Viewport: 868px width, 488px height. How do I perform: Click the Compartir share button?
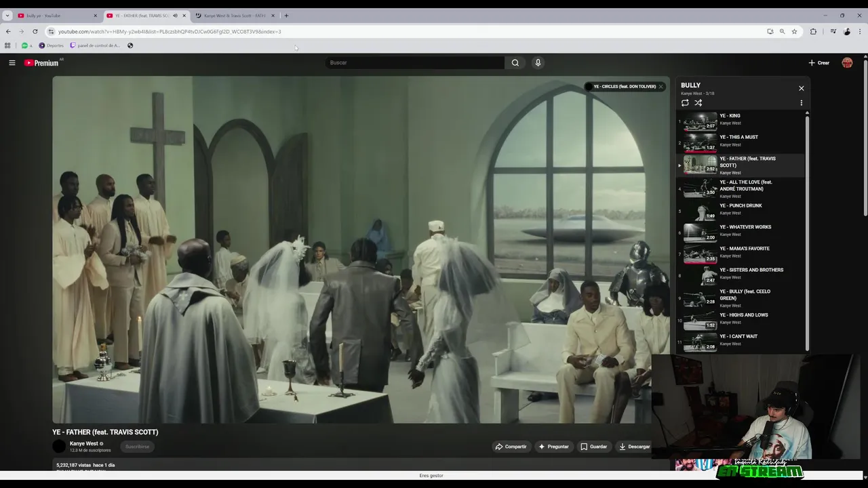[x=511, y=447]
